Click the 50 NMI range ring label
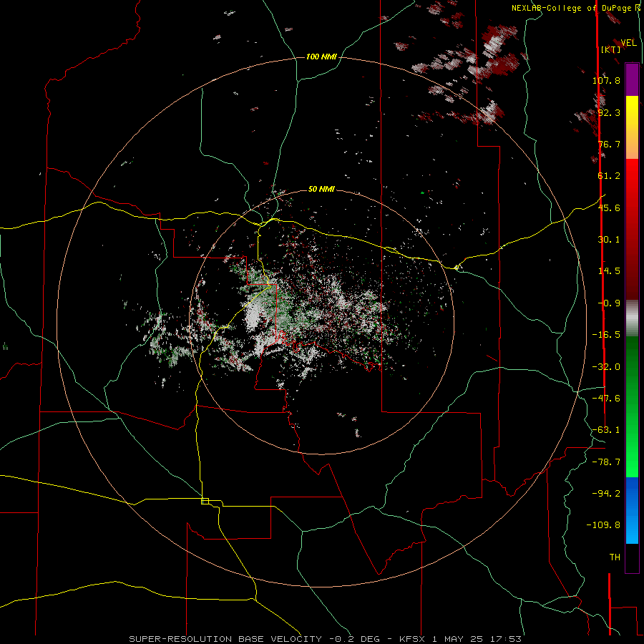Screen dimensions: 644x644 321,189
